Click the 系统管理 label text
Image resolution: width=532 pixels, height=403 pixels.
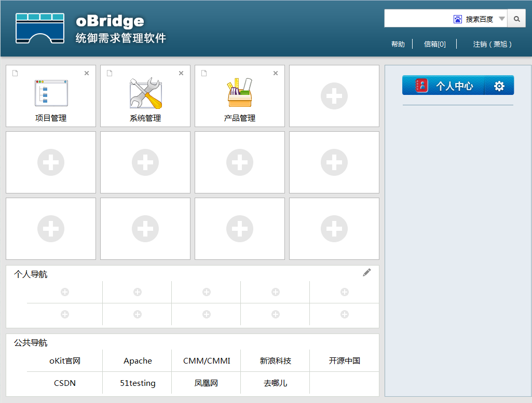145,118
